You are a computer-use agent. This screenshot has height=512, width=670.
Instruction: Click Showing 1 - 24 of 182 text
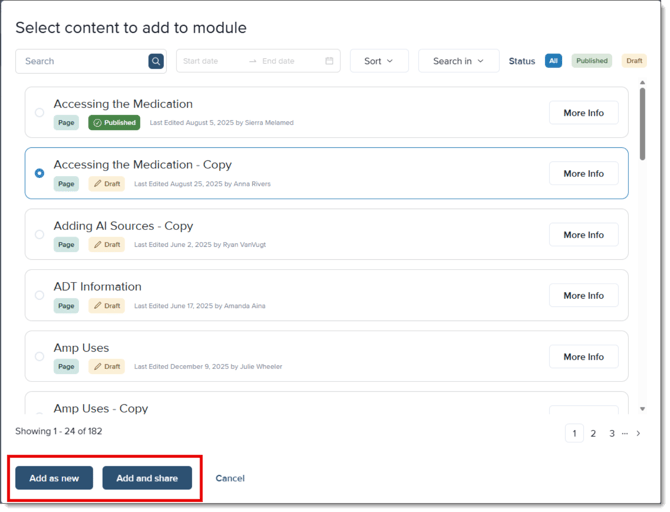coord(59,431)
